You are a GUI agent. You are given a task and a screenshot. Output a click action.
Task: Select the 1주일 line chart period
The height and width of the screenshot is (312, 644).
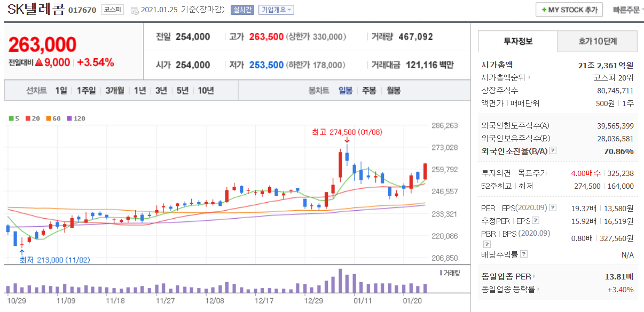[x=86, y=90]
